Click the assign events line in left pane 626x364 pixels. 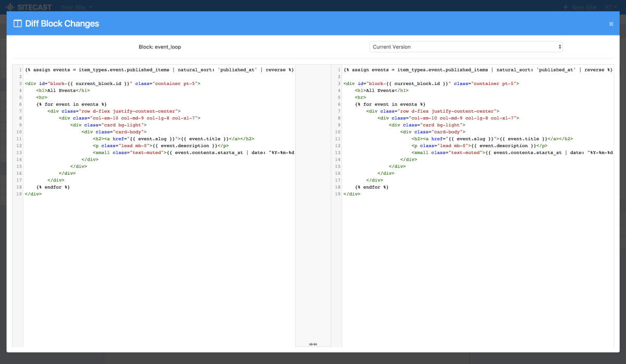coord(159,70)
